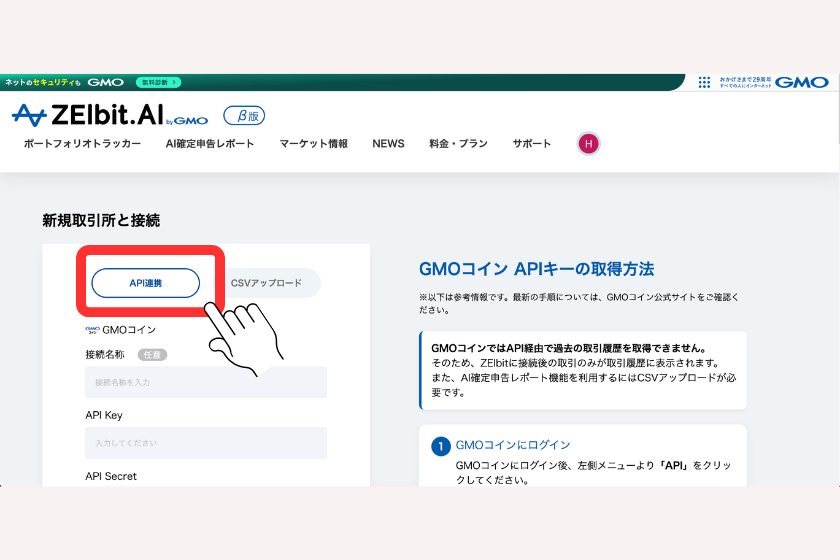Open the NEWS menu item

click(x=388, y=144)
